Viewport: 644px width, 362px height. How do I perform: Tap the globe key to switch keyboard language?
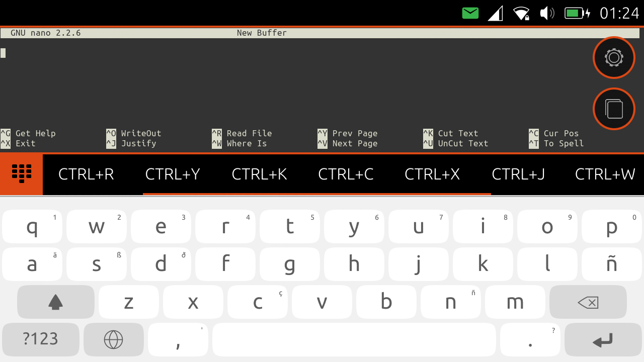[114, 339]
